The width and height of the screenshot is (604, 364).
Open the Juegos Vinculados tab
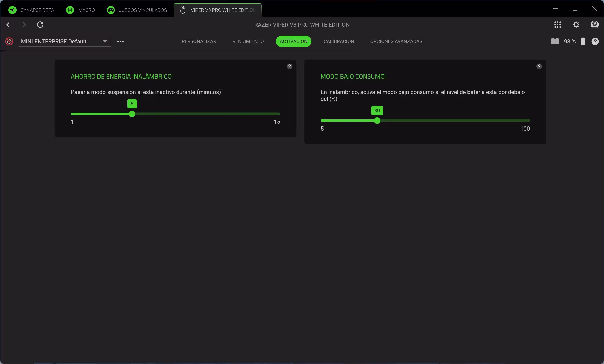137,10
